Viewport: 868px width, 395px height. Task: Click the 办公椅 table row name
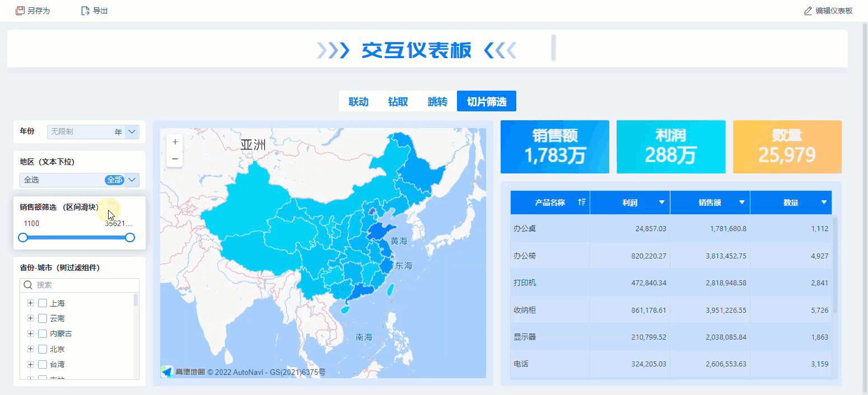pyautogui.click(x=525, y=256)
